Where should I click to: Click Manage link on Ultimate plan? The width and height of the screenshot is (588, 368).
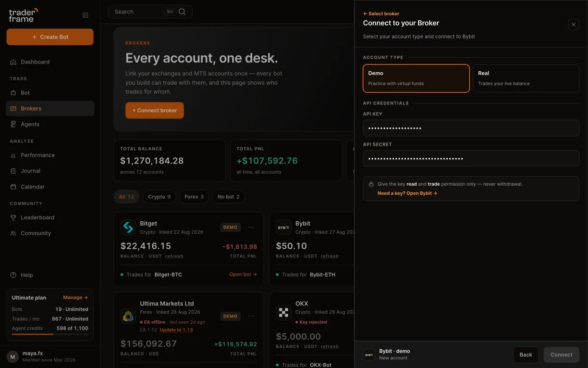(75, 298)
